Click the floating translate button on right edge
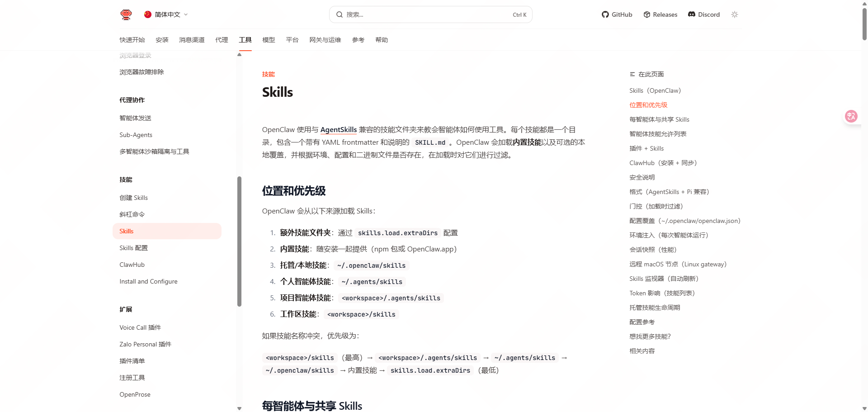This screenshot has width=868, height=412. pyautogui.click(x=851, y=116)
